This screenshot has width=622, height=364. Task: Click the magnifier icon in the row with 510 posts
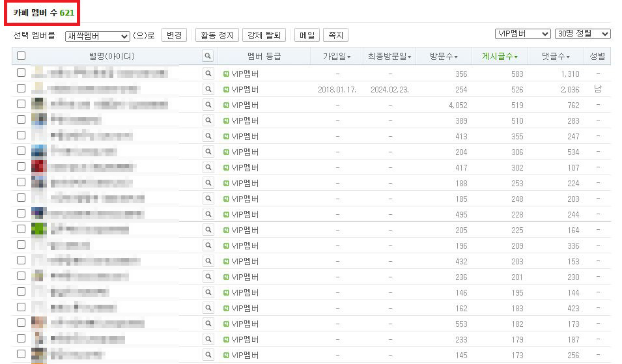[x=208, y=120]
